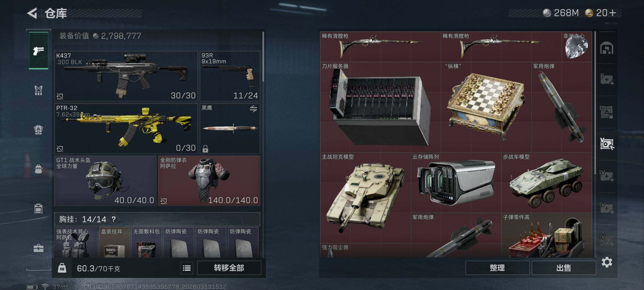Select the active level V storage box
644x290 pixels.
click(x=607, y=144)
